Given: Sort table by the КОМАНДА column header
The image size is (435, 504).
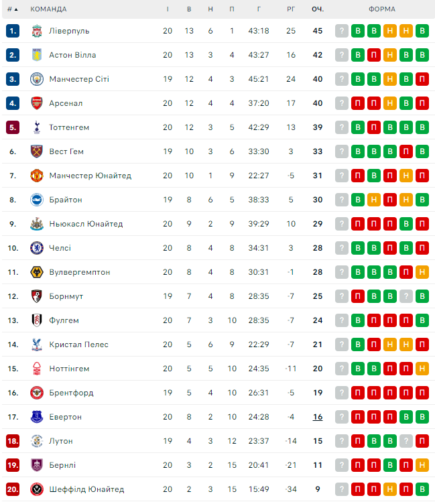Looking at the screenshot, I should tap(49, 9).
